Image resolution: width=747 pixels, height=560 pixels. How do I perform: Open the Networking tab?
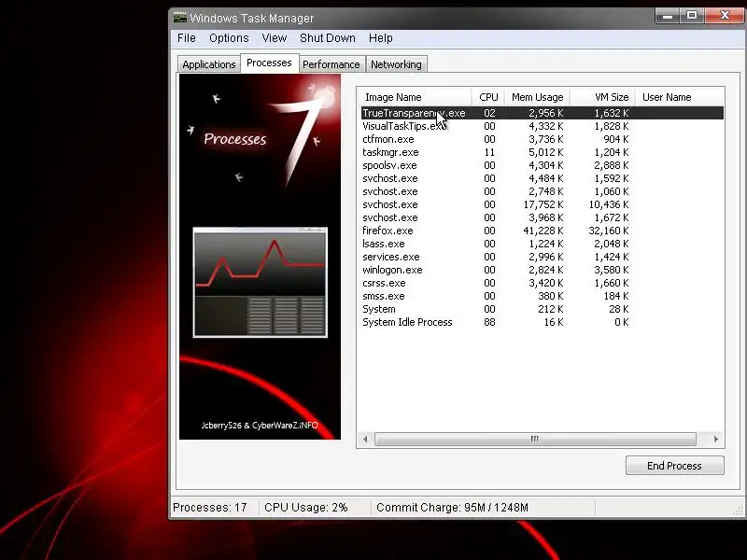click(x=396, y=64)
